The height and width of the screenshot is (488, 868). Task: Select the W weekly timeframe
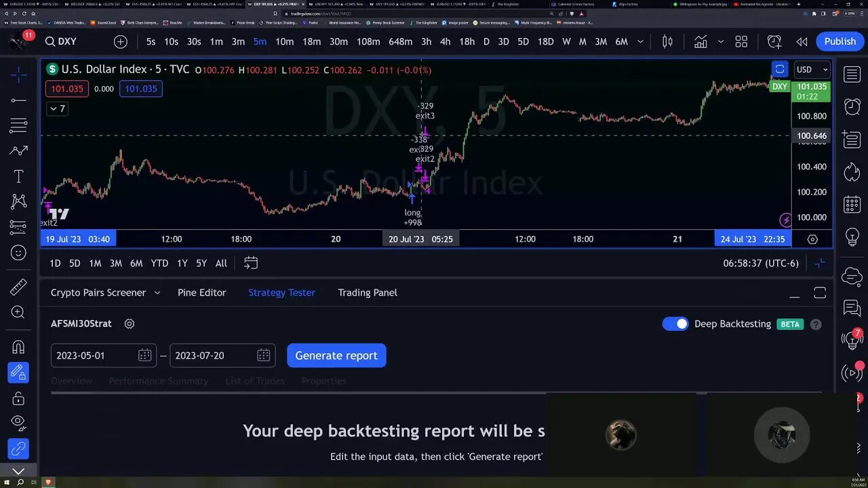tap(566, 41)
